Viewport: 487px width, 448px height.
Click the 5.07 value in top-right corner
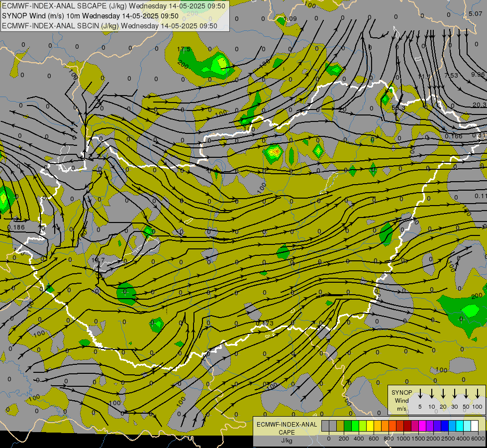[475, 13]
